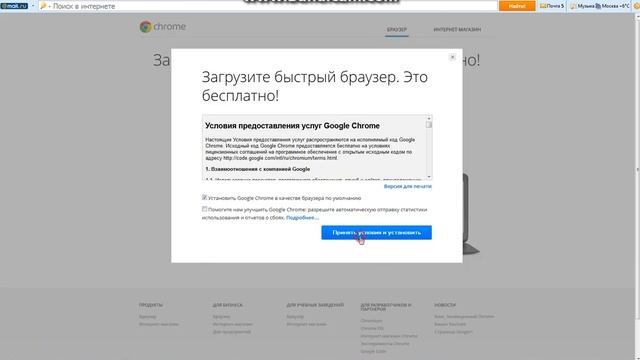Focus the 'Поиск в интернете' search field
Image resolution: width=640 pixels, height=360 pixels.
click(x=269, y=6)
